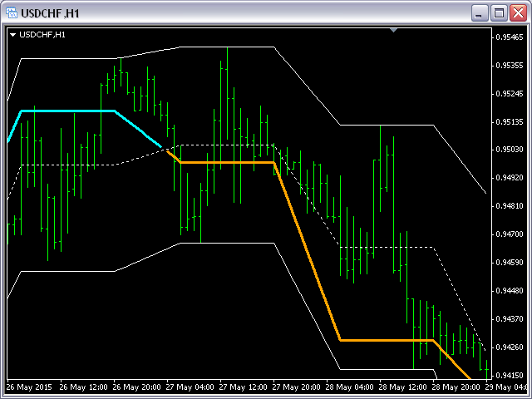Minimize the USDCHF,H1 chart window
Image resolution: width=532 pixels, height=399 pixels.
point(480,13)
